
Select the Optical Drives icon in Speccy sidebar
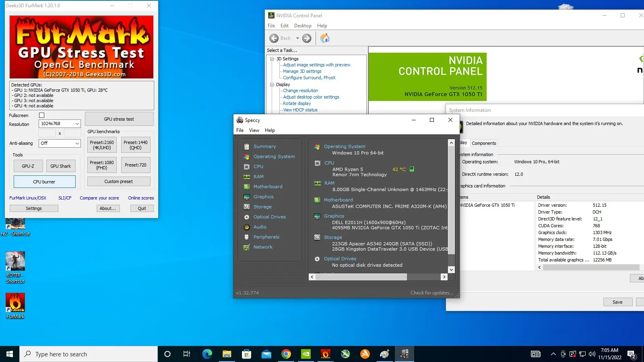click(x=247, y=217)
